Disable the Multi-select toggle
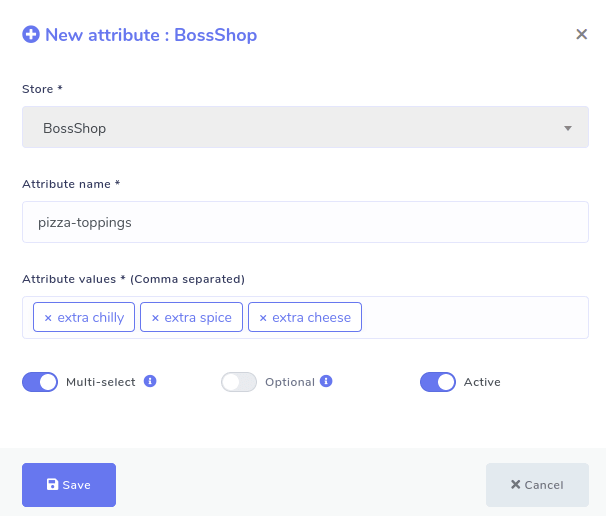The width and height of the screenshot is (606, 516). pyautogui.click(x=40, y=382)
